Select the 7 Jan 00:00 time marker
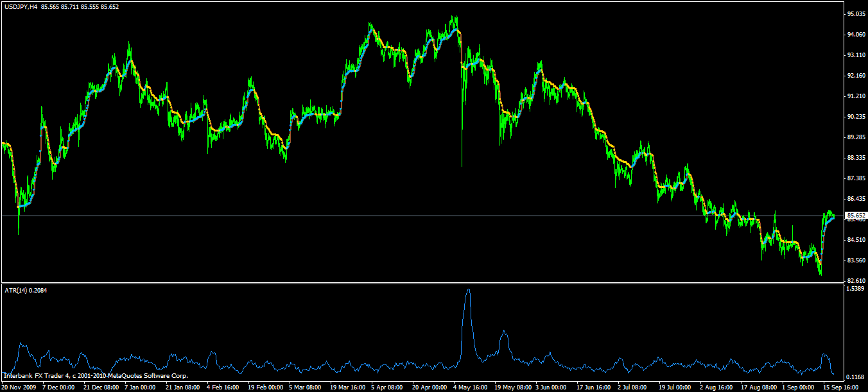868x392 pixels. point(140,388)
